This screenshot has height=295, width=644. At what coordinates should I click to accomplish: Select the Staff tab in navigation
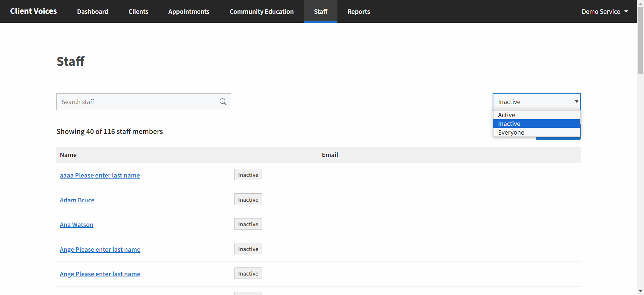321,11
